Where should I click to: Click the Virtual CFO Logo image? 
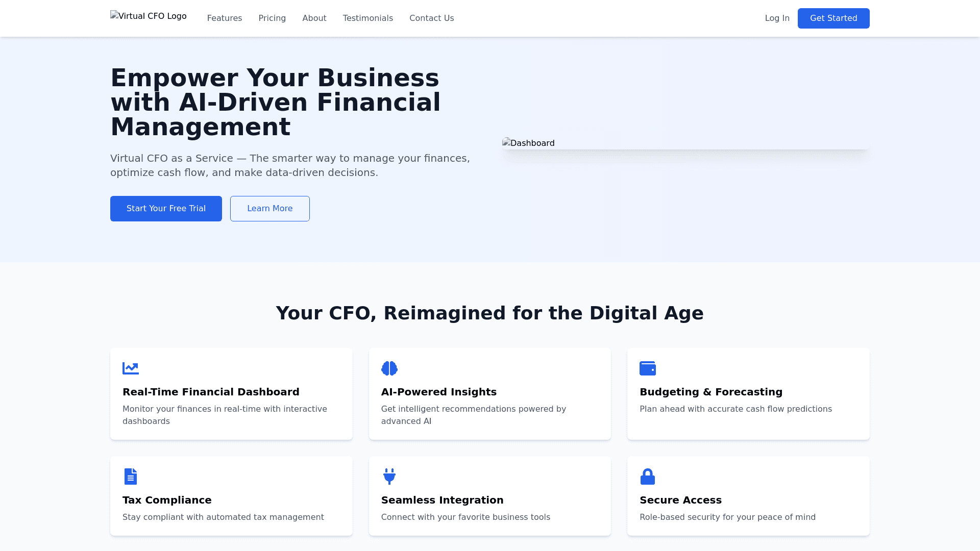[x=149, y=16]
